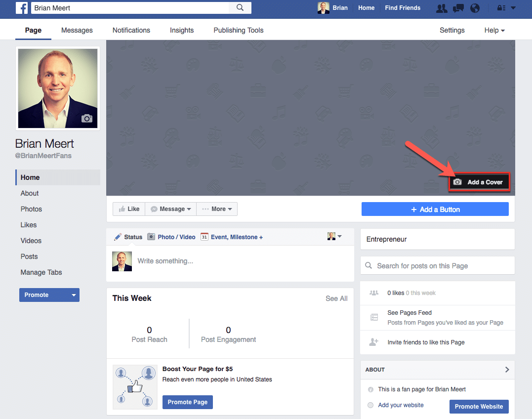
Task: Open the account menu arrow in top bar
Action: pos(513,8)
